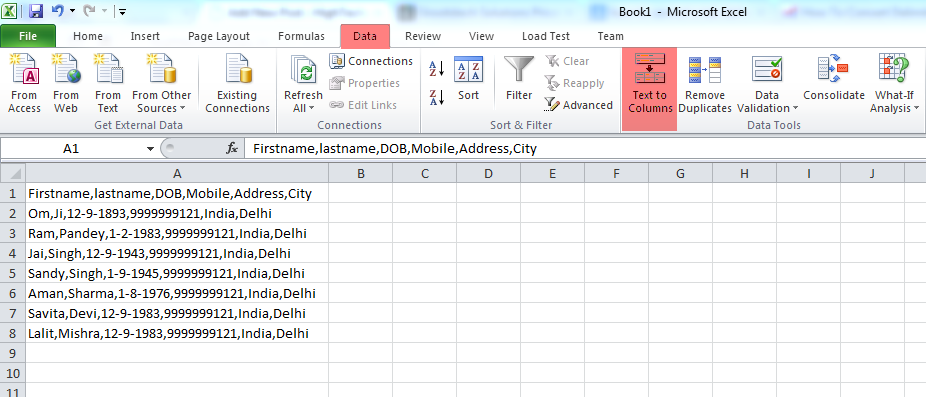Open From Other Sources dropdown
This screenshot has width=926, height=397.
pyautogui.click(x=161, y=83)
